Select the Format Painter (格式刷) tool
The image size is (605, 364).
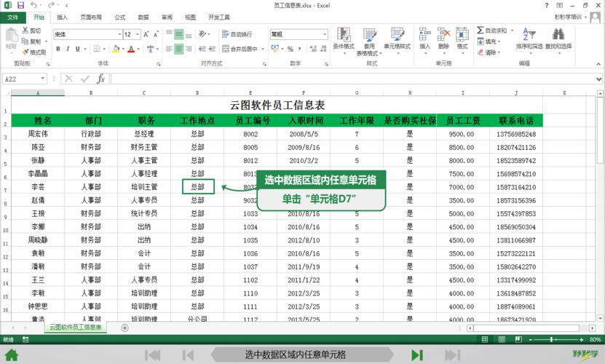point(34,52)
